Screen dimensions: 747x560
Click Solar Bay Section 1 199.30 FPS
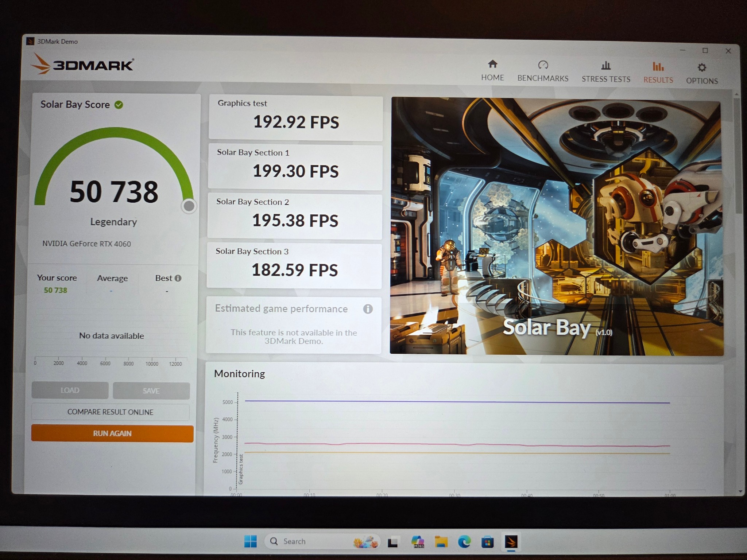pos(295,167)
